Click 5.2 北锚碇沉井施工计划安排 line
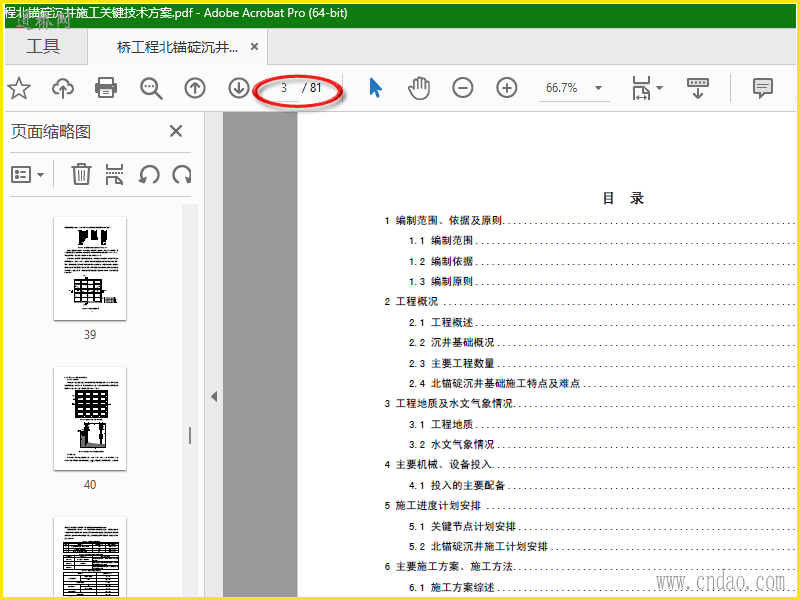 (x=604, y=546)
